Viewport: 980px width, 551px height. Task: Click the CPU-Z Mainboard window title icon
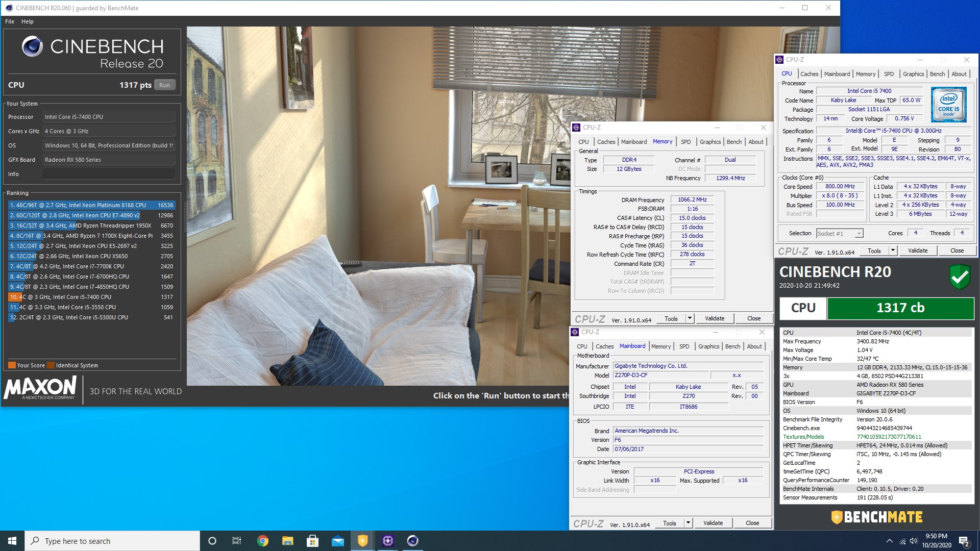pos(575,332)
